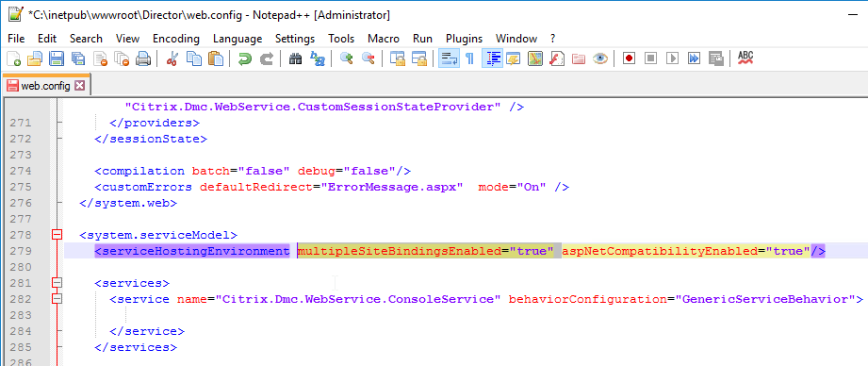Create a new file with New icon
The height and width of the screenshot is (366, 868).
(x=13, y=58)
